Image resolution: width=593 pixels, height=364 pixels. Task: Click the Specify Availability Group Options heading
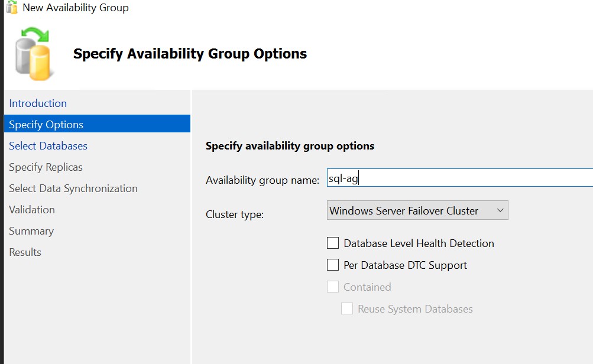pyautogui.click(x=190, y=54)
